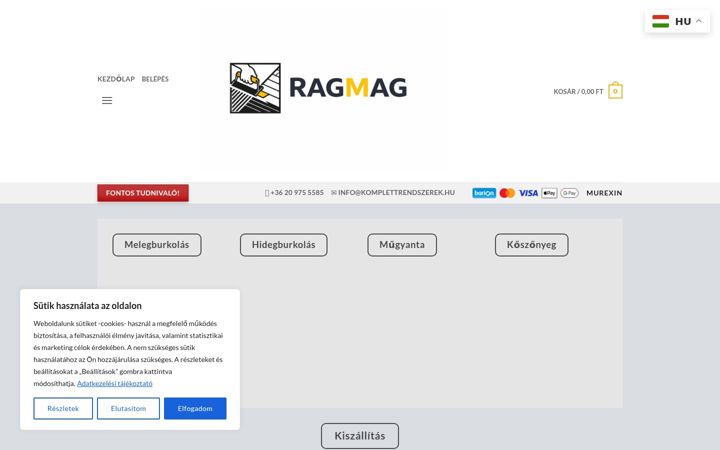Click the envelope icon before the email
This screenshot has height=450, width=720.
click(334, 192)
